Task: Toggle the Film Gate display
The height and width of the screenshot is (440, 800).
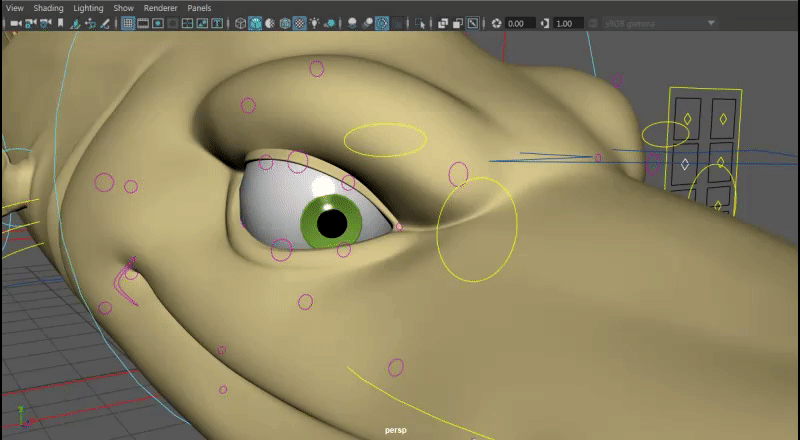Action: (143, 23)
